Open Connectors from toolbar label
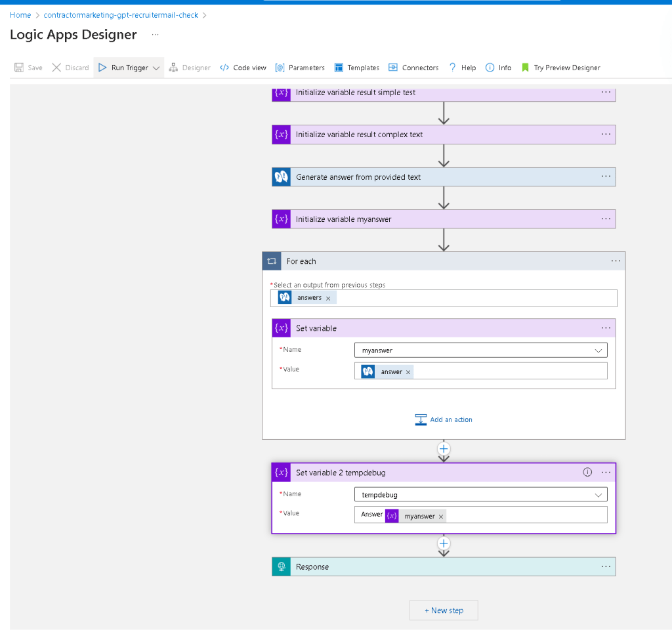This screenshot has width=672, height=636. click(421, 68)
